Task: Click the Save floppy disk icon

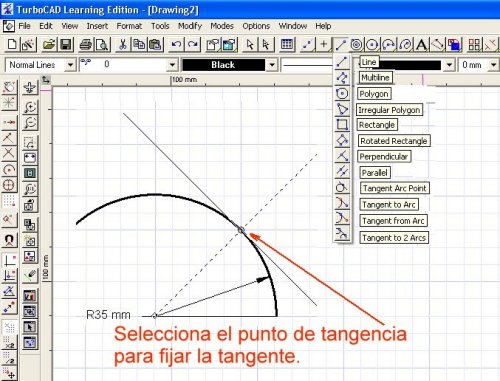Action: [x=66, y=44]
